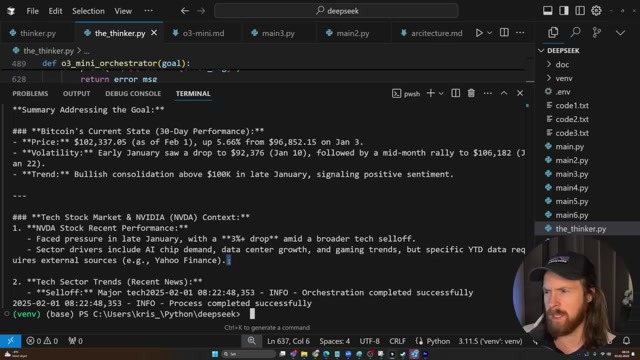Open editor more actions menu

click(520, 33)
